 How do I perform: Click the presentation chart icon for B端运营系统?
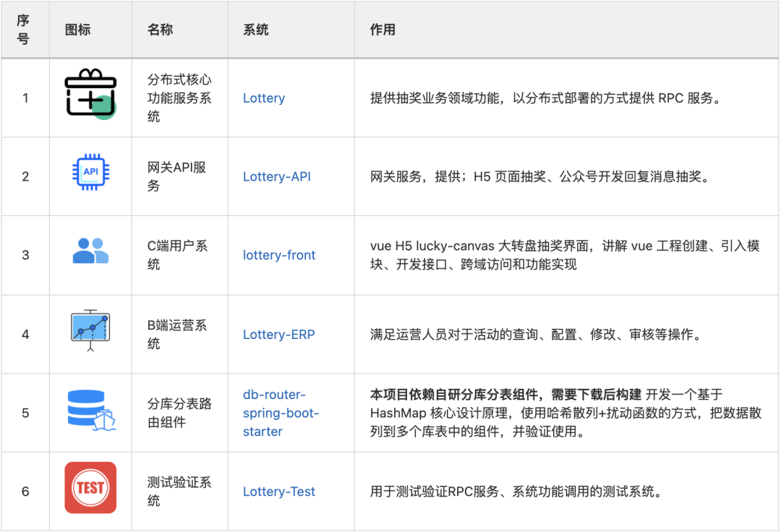(x=90, y=327)
